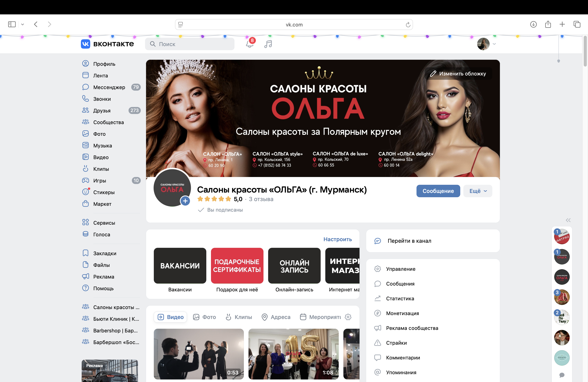Click the chat bubble icon in contacts panel
588x382 pixels.
point(562,375)
